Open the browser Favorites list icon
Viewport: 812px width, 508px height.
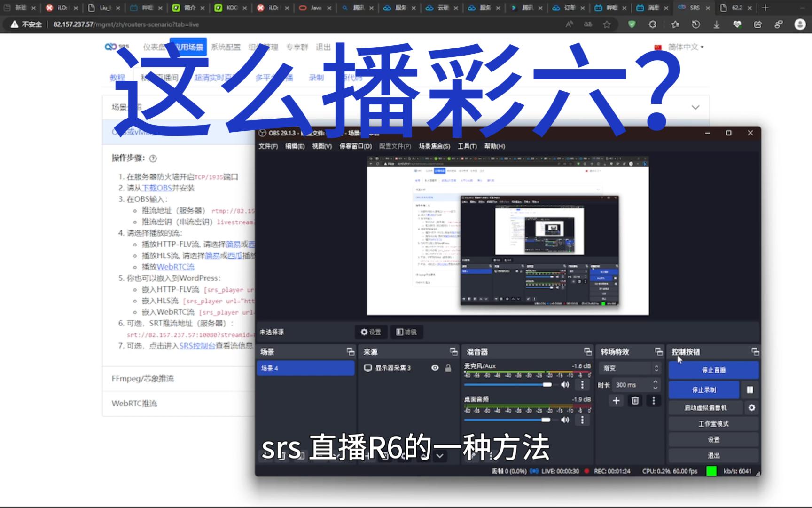(675, 24)
